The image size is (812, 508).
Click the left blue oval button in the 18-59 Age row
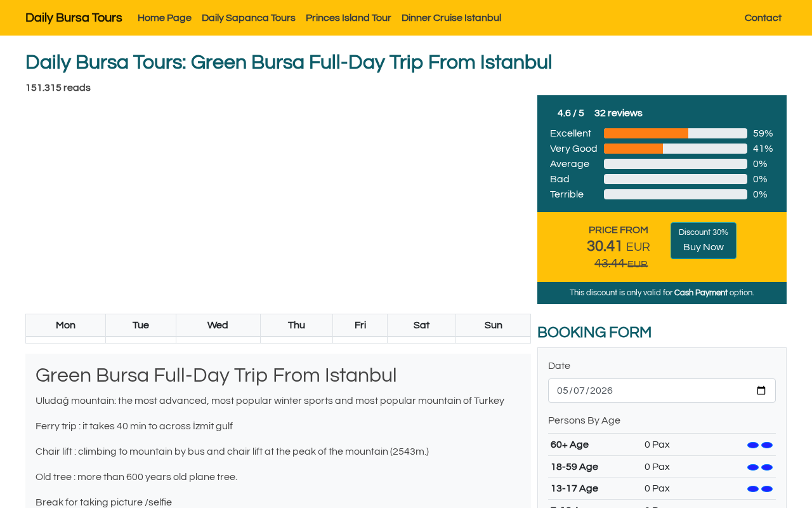[753, 467]
